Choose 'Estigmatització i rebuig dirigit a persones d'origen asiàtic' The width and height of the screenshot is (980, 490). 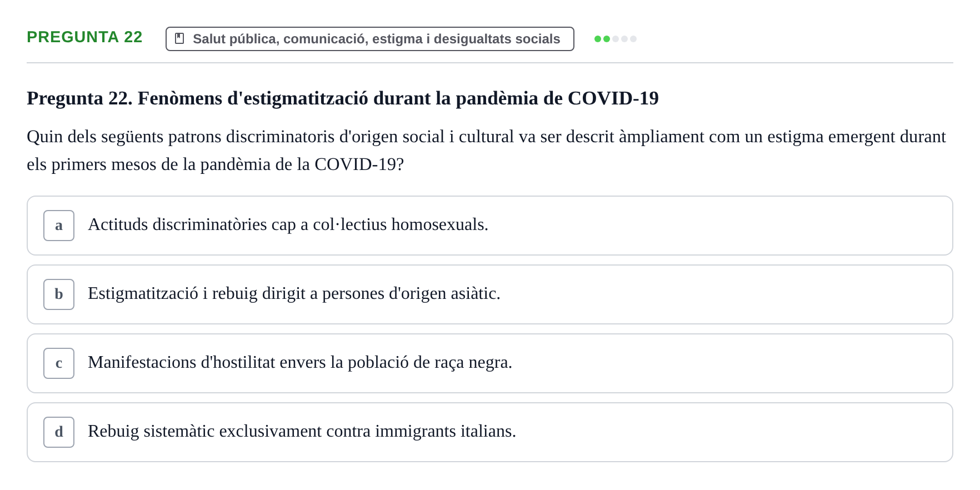pos(490,294)
